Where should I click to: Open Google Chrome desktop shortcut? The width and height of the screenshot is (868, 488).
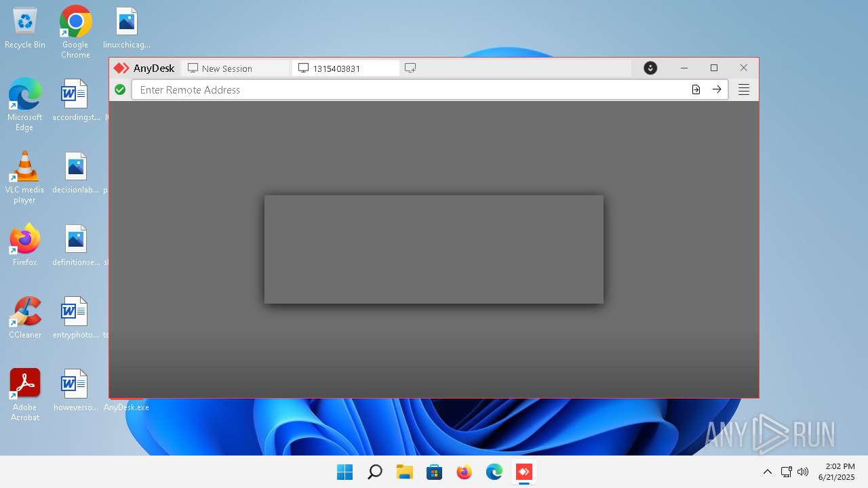tap(75, 32)
